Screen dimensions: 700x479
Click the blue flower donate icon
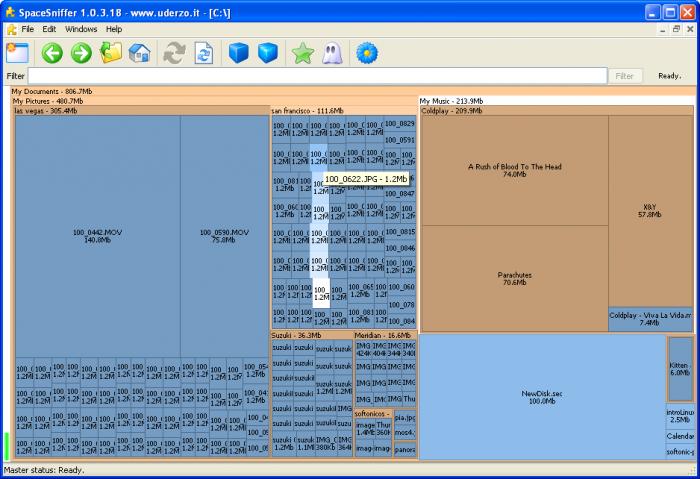367,53
